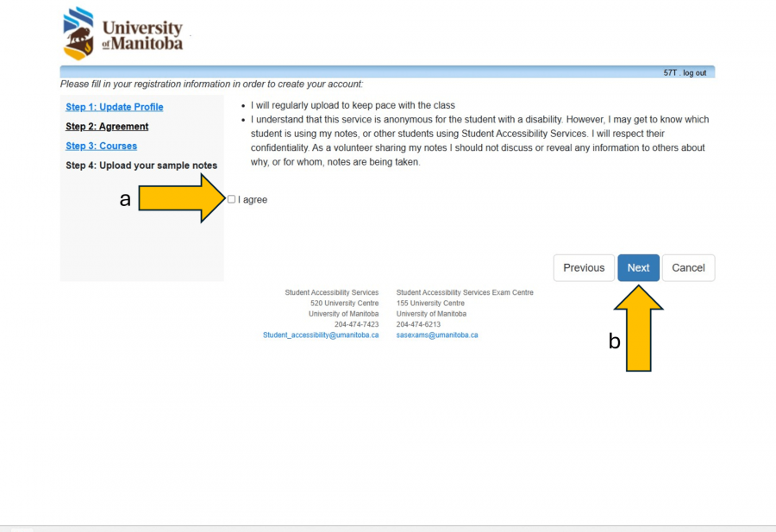Select "Step 4: Upload your sample notes"

coord(141,165)
